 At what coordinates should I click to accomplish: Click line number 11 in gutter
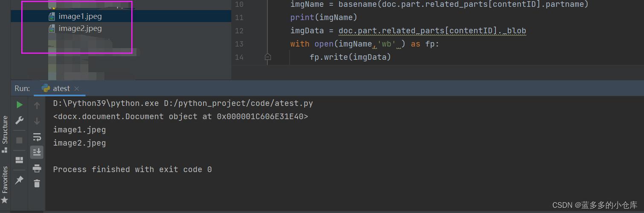click(x=239, y=17)
